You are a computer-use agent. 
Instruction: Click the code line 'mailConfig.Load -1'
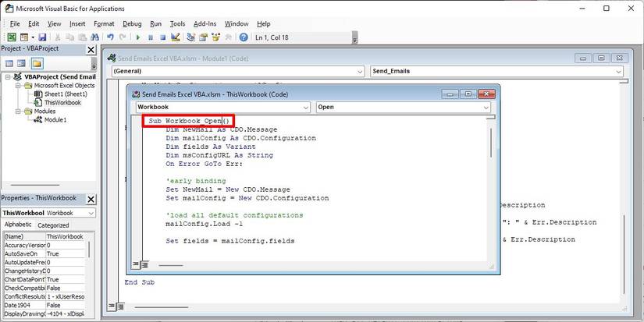pyautogui.click(x=204, y=224)
